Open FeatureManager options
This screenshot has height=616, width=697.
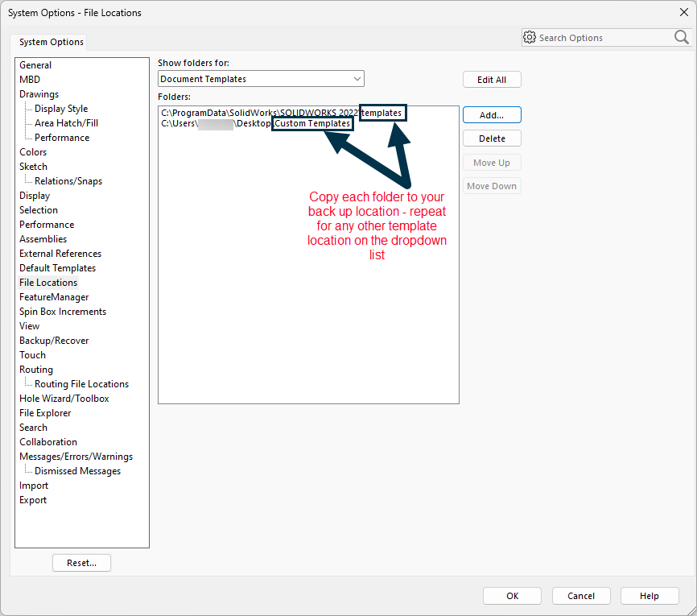(x=54, y=297)
